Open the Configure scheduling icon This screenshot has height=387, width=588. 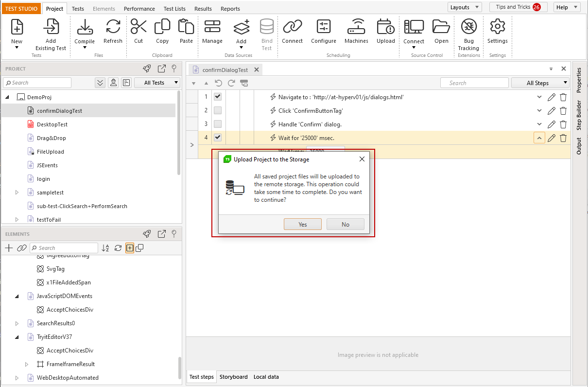(324, 27)
